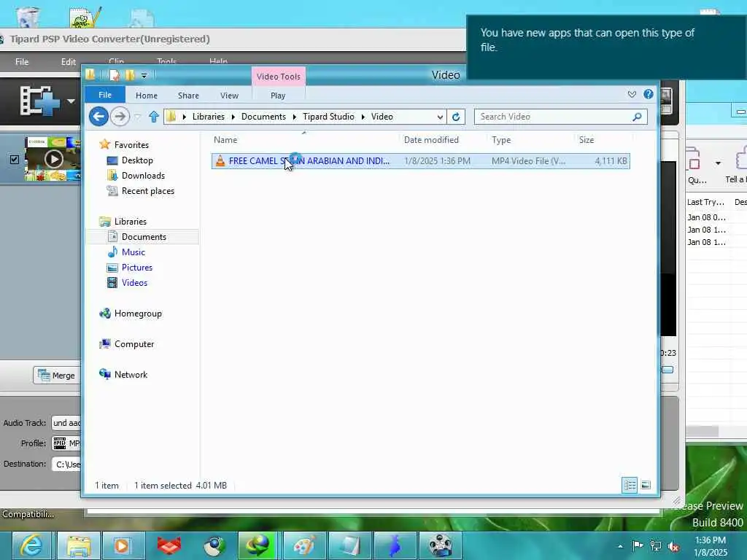Switch to the Home ribbon tab

(146, 96)
